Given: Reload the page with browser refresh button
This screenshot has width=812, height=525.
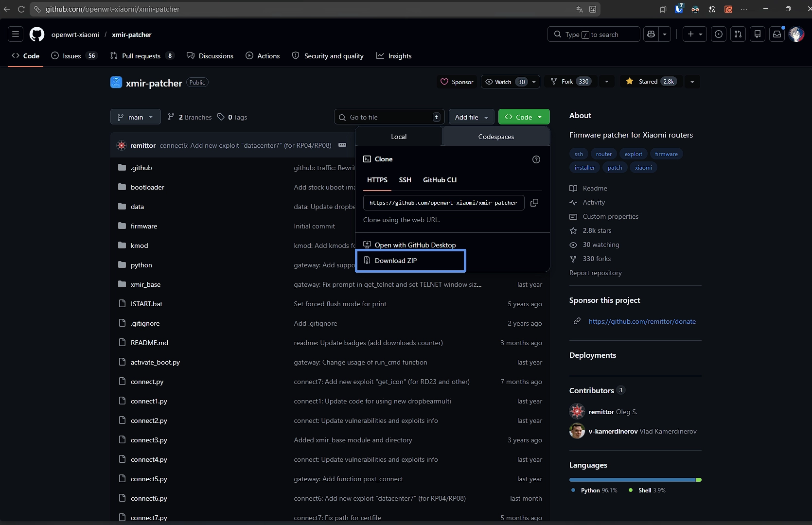Looking at the screenshot, I should (x=21, y=9).
